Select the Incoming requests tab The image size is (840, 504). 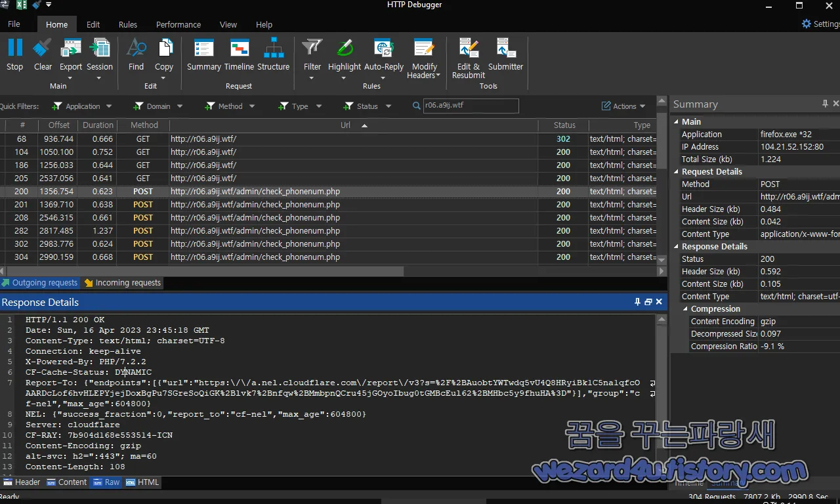tap(122, 283)
